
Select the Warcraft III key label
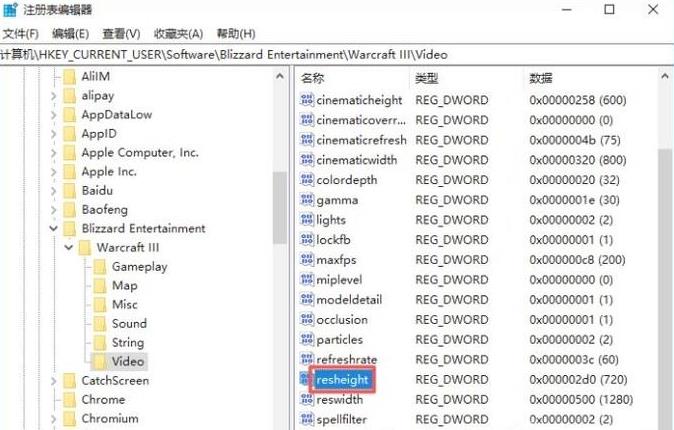point(128,247)
